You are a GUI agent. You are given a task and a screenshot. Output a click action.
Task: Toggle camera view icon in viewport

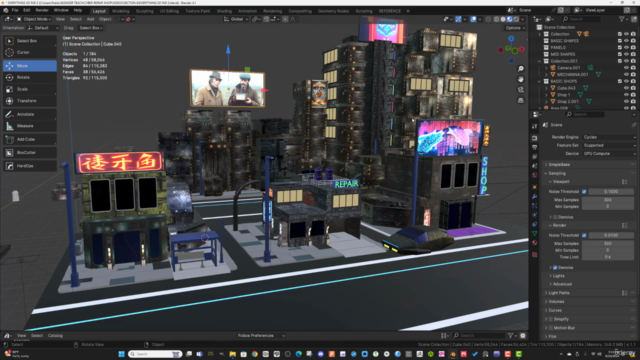click(521, 90)
